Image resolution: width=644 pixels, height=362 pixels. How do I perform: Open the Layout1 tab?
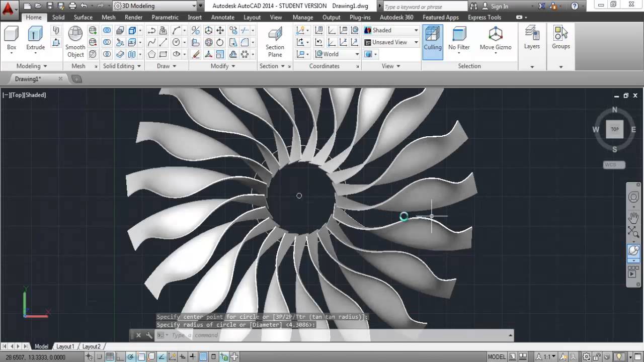pos(65,346)
